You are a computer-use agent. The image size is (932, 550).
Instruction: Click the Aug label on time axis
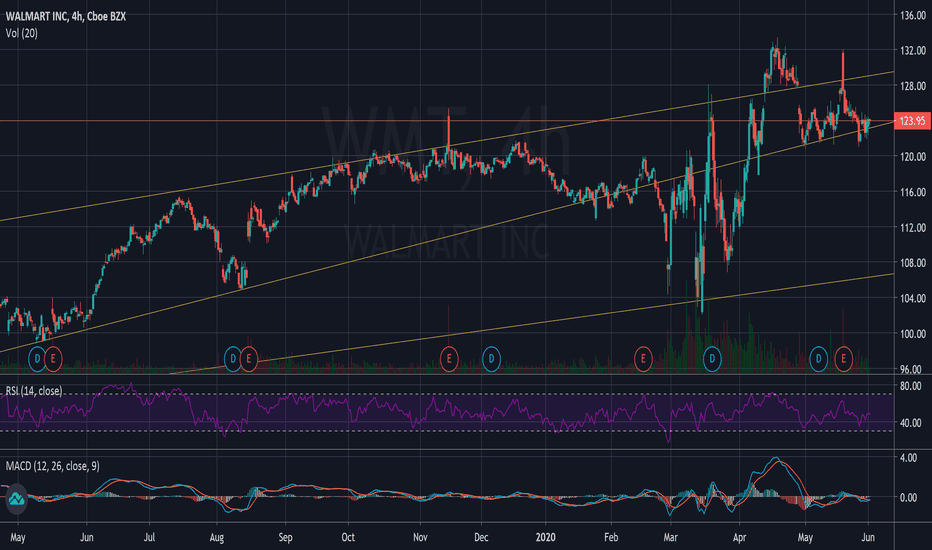click(217, 538)
